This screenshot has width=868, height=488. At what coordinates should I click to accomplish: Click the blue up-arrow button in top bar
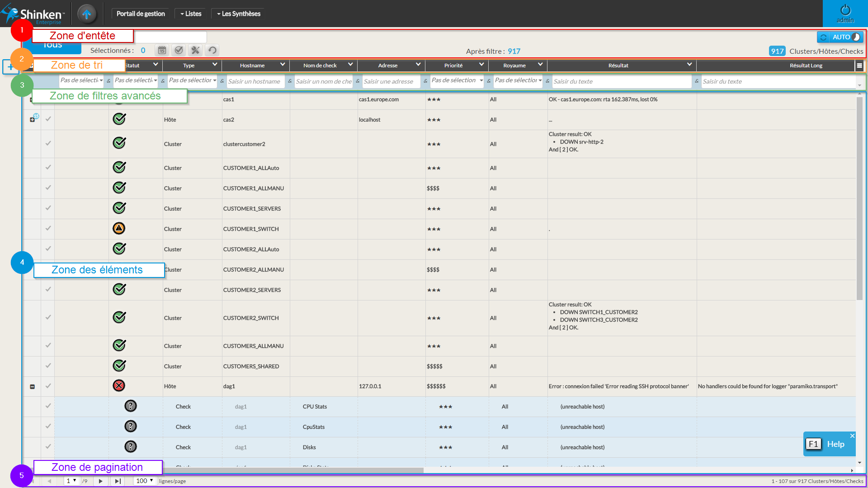click(x=87, y=14)
